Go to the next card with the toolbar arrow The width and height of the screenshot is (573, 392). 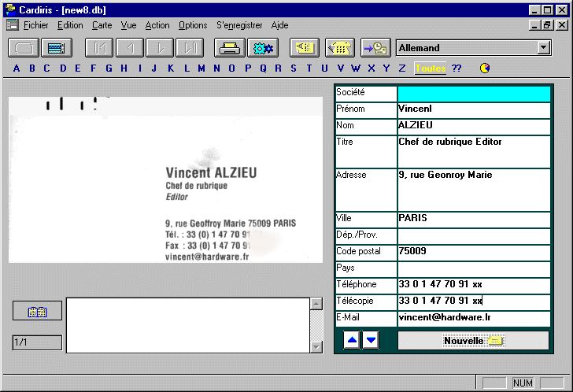point(160,48)
